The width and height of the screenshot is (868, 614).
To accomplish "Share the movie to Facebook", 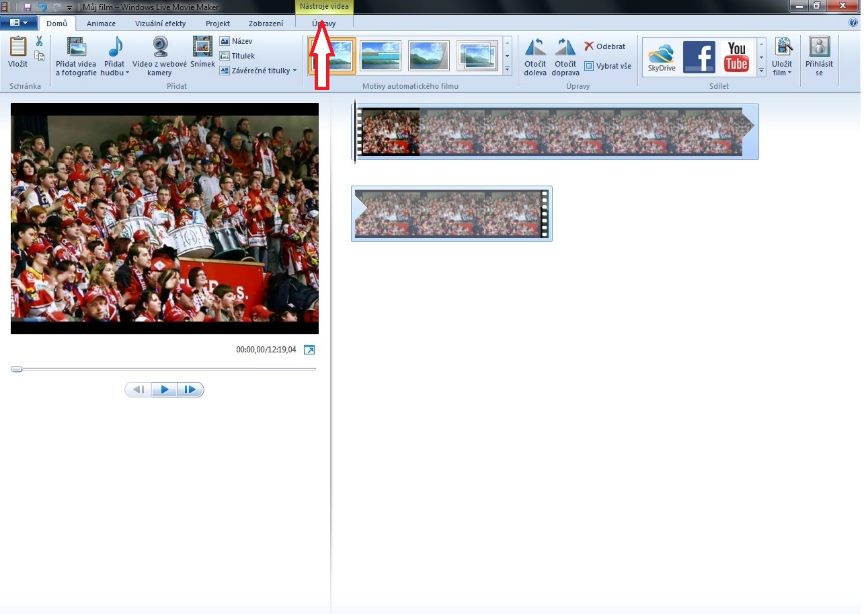I will (x=699, y=57).
